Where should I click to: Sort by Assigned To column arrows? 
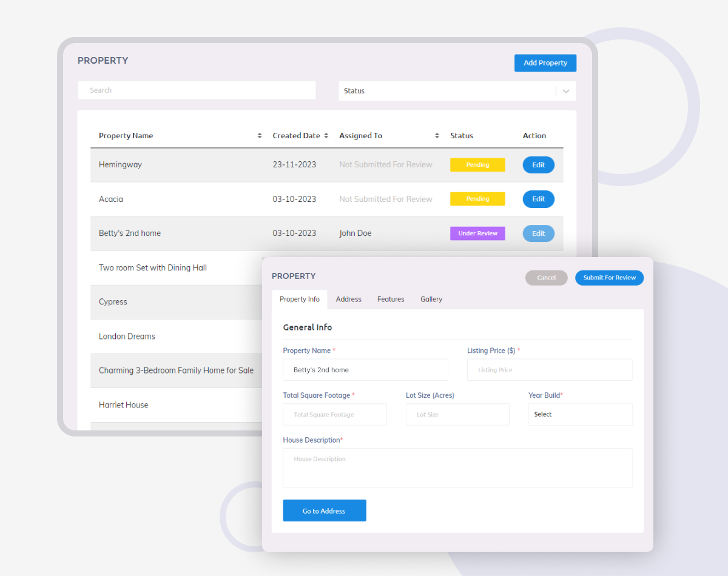click(x=437, y=136)
